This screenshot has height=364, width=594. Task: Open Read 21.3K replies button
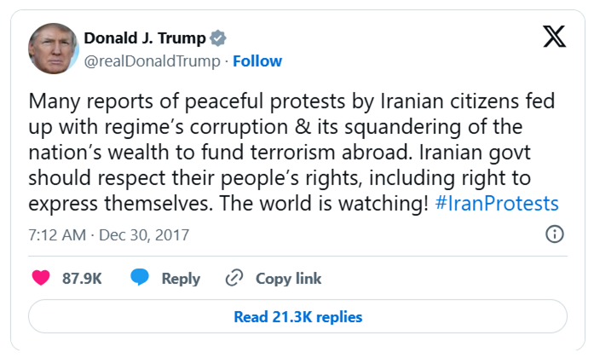coord(297,317)
